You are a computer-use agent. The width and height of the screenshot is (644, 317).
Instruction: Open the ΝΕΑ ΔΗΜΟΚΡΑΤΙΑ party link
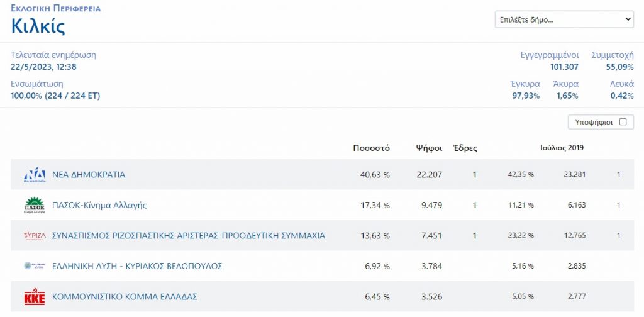point(89,175)
